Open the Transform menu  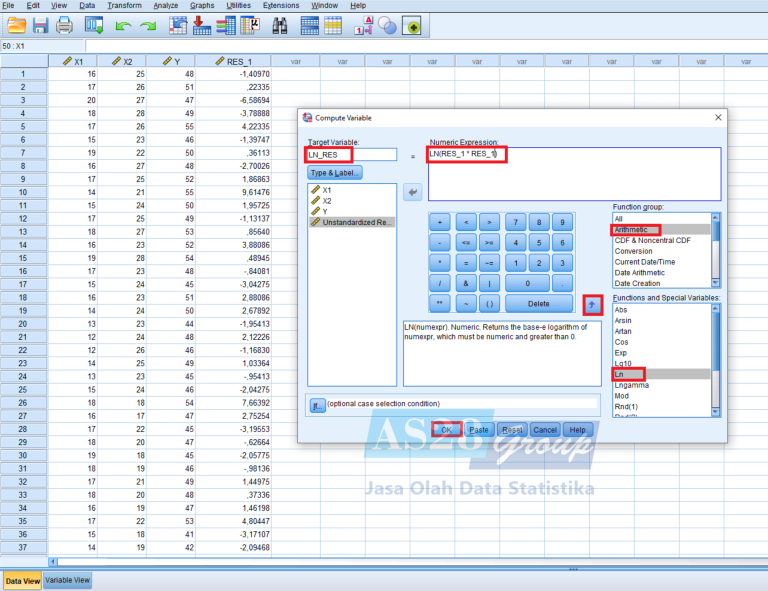[124, 6]
